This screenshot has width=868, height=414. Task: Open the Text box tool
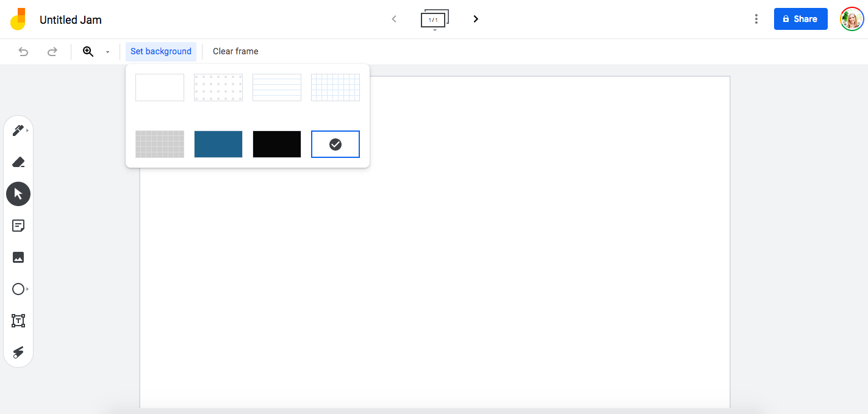(x=18, y=320)
